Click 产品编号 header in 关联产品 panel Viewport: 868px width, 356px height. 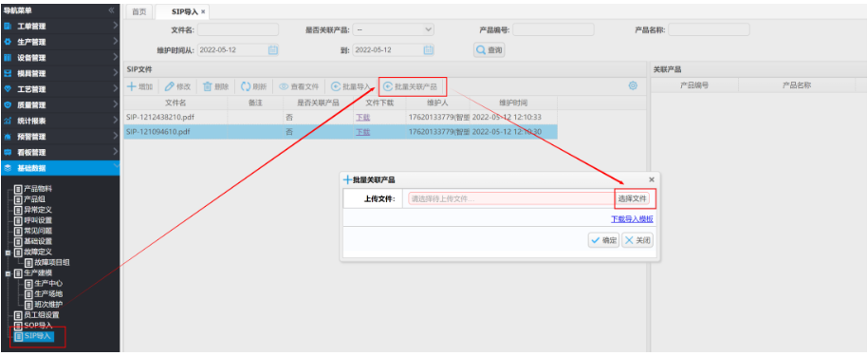(694, 85)
